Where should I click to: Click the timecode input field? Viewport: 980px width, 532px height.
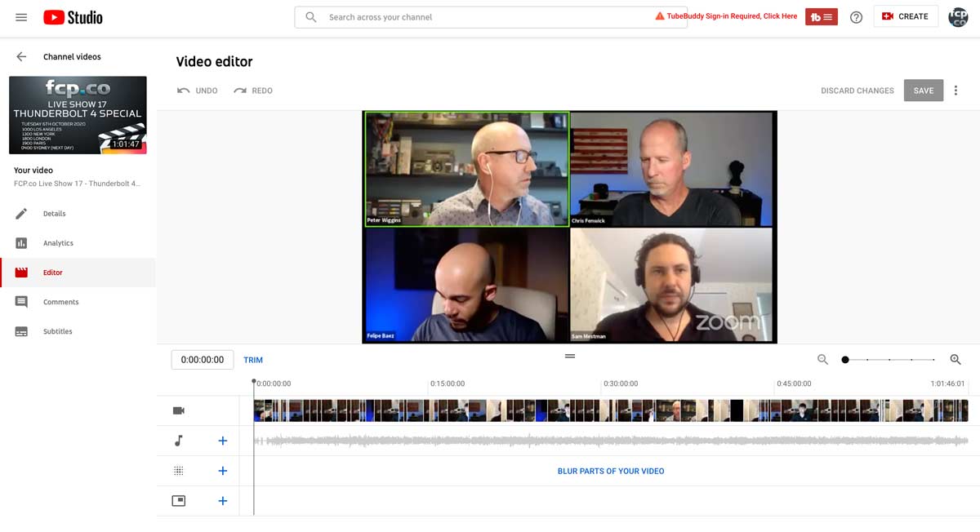203,360
